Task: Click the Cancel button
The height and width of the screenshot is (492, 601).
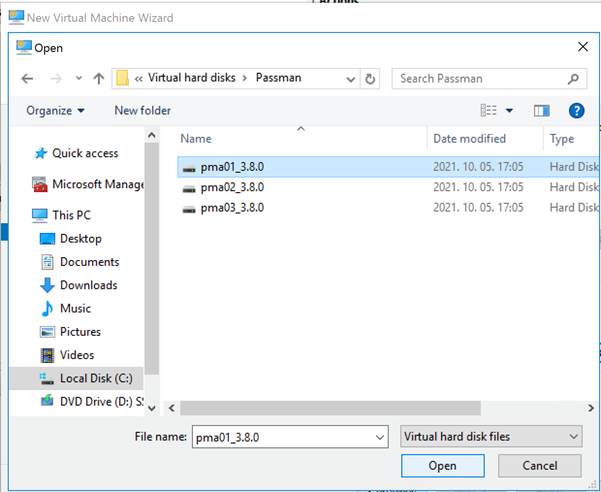Action: coord(540,466)
